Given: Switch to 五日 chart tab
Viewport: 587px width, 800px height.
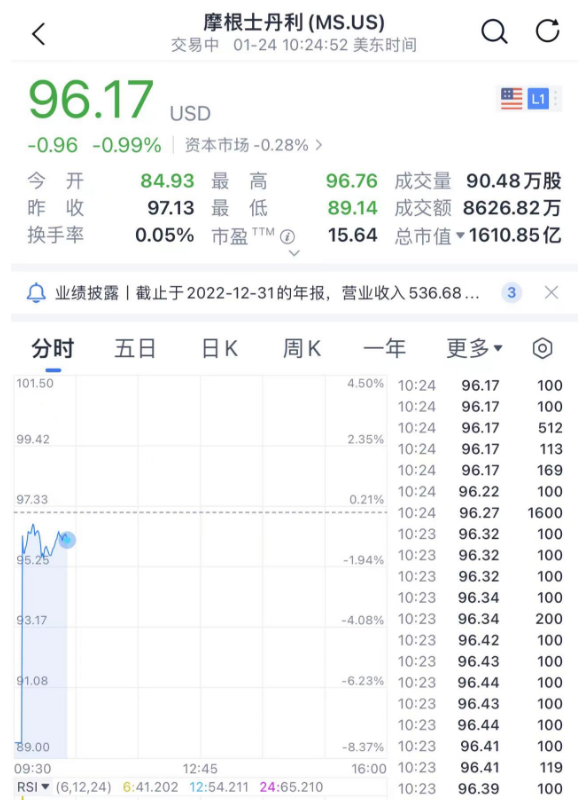Looking at the screenshot, I should (x=135, y=348).
